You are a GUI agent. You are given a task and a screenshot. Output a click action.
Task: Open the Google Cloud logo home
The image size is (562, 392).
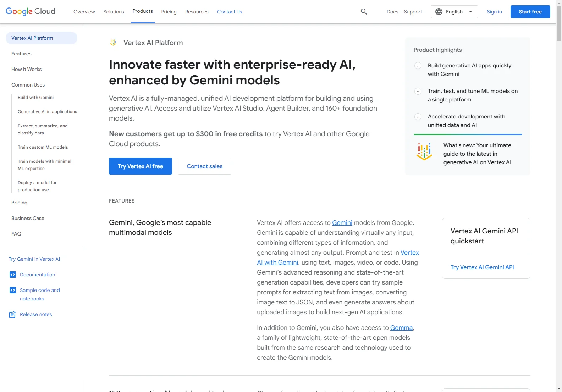pos(31,11)
